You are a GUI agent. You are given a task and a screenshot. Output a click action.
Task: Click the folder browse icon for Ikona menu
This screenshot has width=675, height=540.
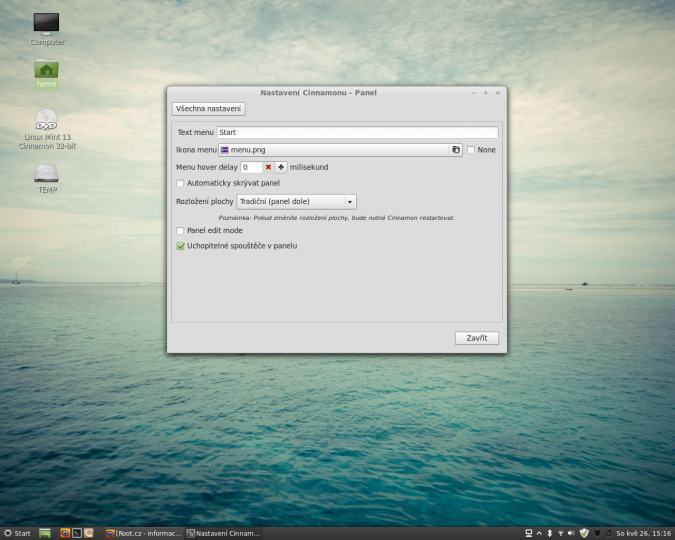[456, 150]
